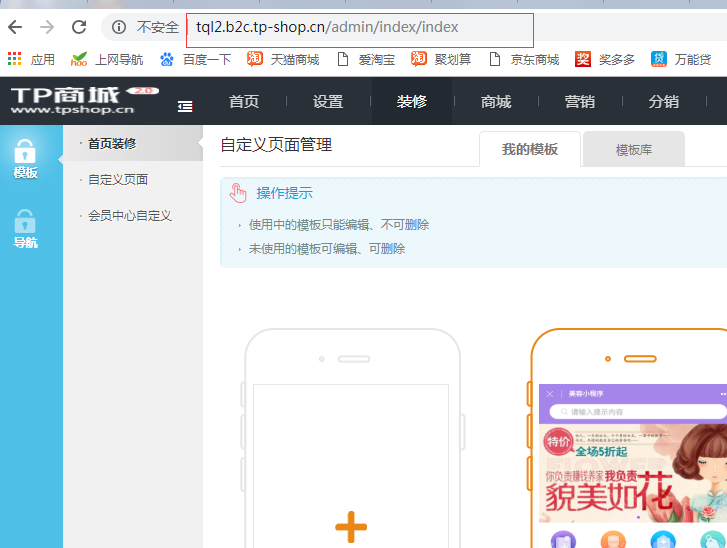Click the browser back arrow
Viewport: 727px width, 548px height.
click(15, 27)
